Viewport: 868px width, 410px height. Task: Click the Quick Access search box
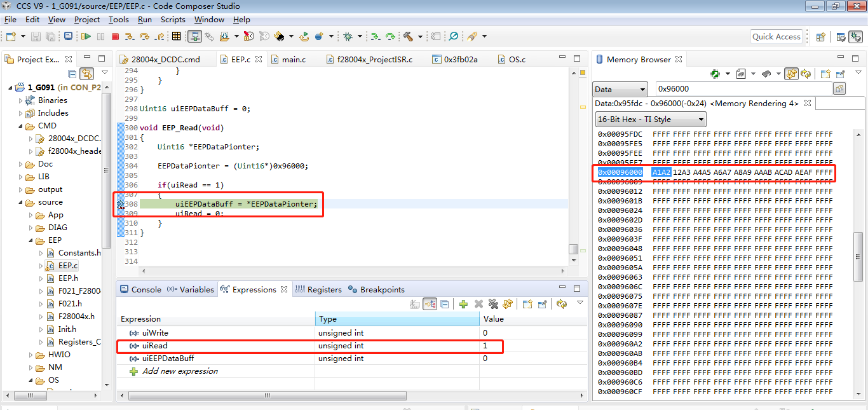[x=776, y=37]
